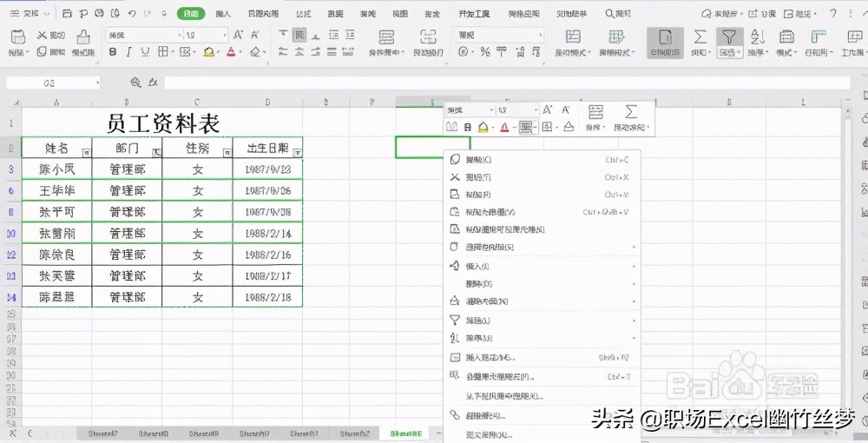The image size is (868, 443).
Task: Click the title cell 员工资料表
Action: (x=163, y=122)
